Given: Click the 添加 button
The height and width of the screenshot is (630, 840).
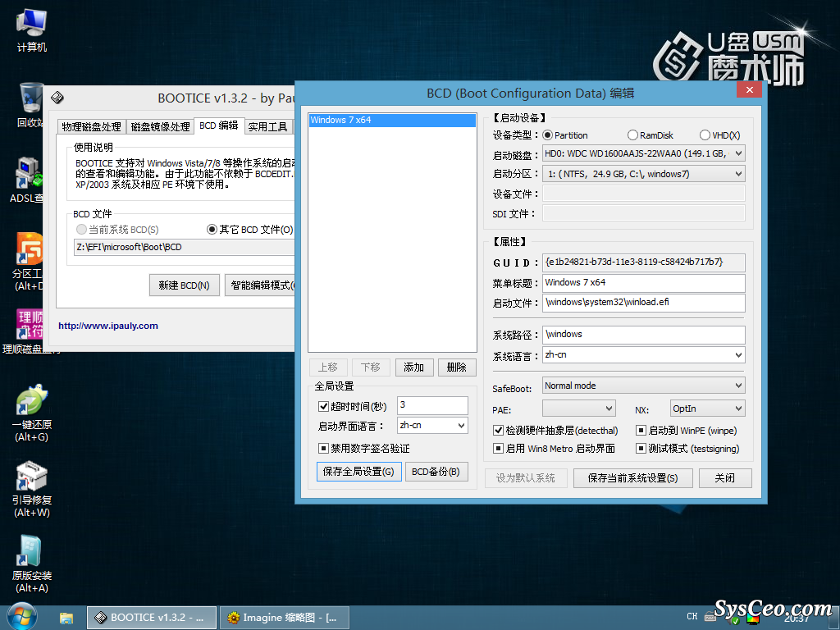Looking at the screenshot, I should [x=414, y=367].
